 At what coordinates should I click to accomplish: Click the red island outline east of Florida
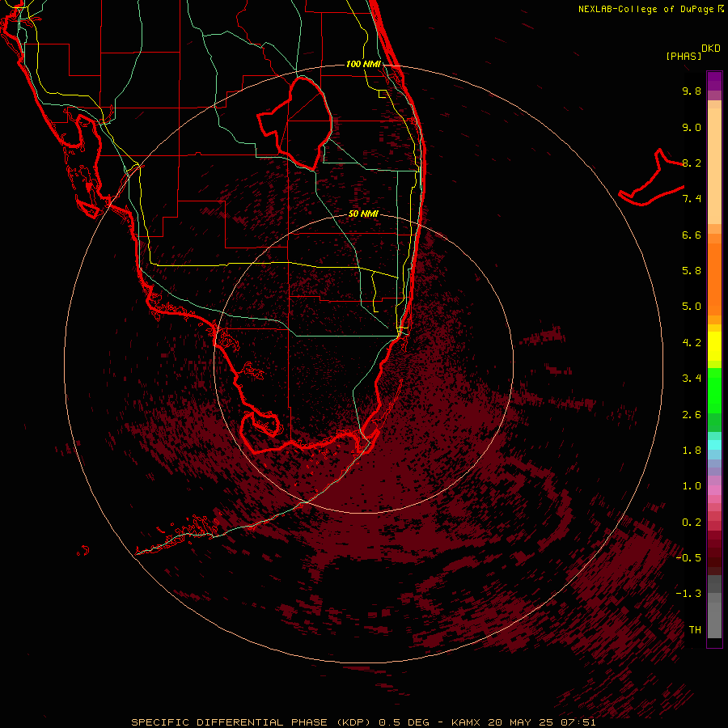tap(651, 177)
